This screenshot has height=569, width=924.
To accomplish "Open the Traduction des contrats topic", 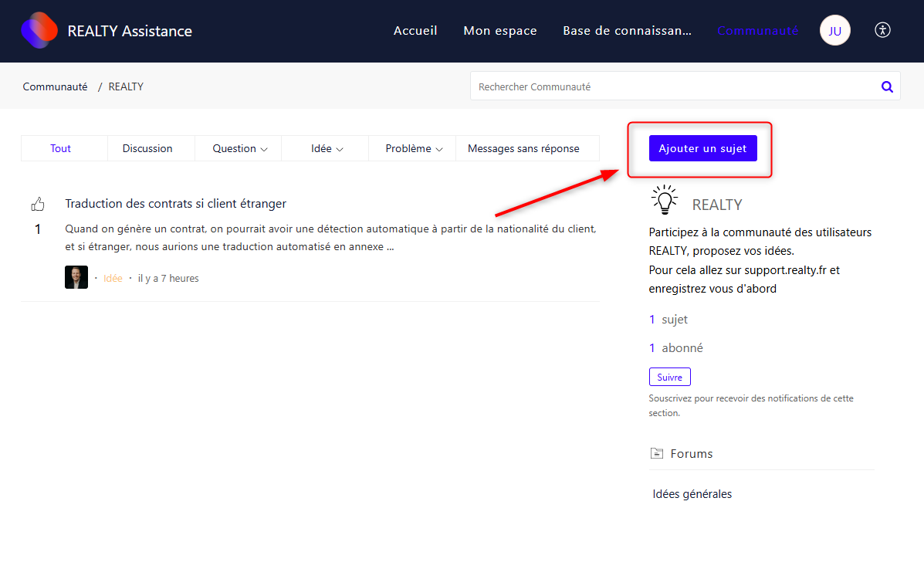I will click(175, 204).
